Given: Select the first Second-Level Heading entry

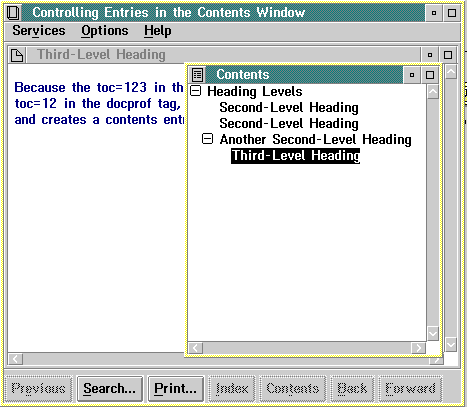Looking at the screenshot, I should coord(289,107).
